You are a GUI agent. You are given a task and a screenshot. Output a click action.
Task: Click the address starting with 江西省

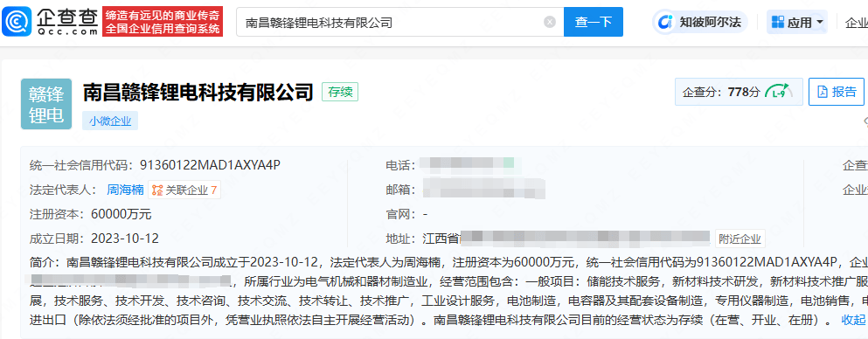[x=566, y=239]
